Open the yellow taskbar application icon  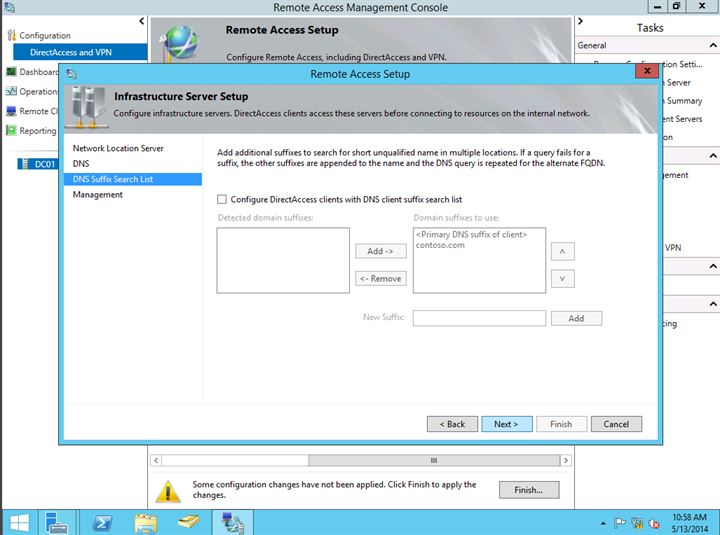coord(189,522)
